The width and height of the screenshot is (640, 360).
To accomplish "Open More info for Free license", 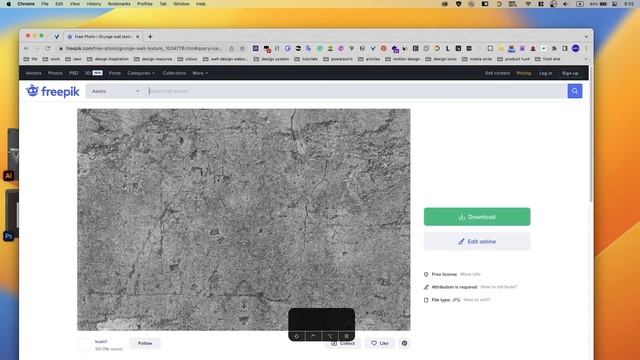I will [470, 274].
